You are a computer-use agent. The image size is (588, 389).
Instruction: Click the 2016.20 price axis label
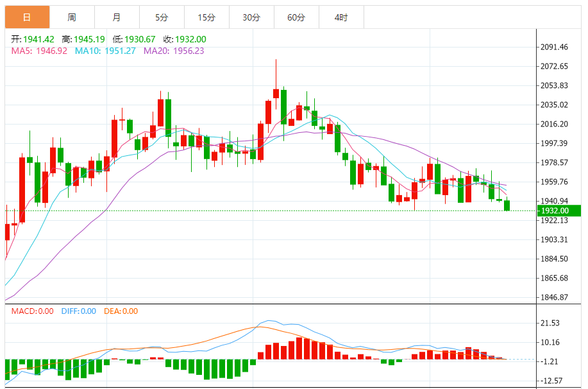[x=554, y=124]
